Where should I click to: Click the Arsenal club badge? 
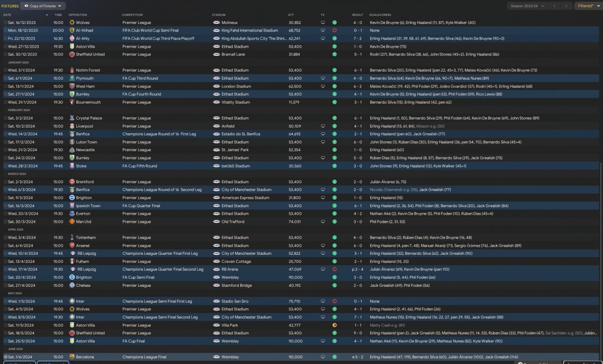(x=72, y=245)
